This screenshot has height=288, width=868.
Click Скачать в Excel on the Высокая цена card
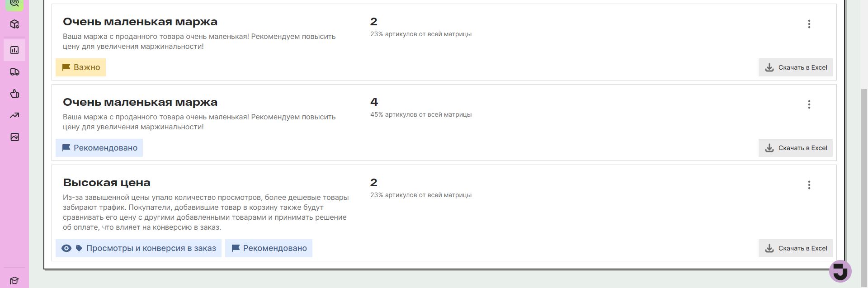coord(795,248)
